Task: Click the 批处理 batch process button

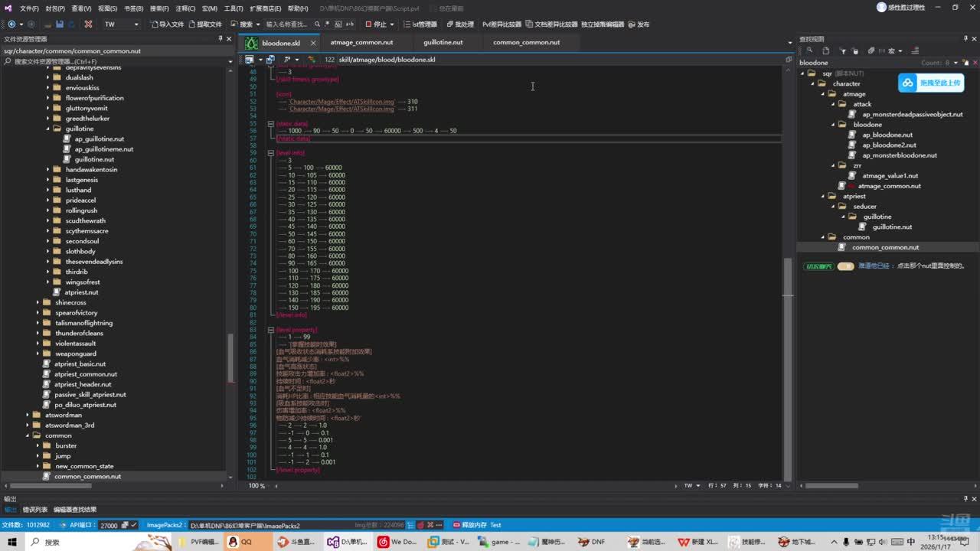Action: (459, 24)
